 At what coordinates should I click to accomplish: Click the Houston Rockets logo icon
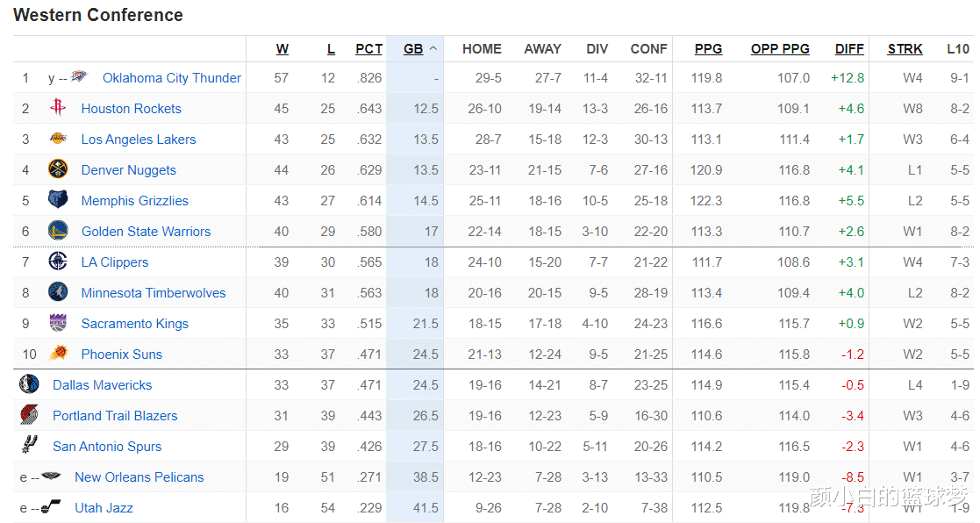tap(58, 107)
